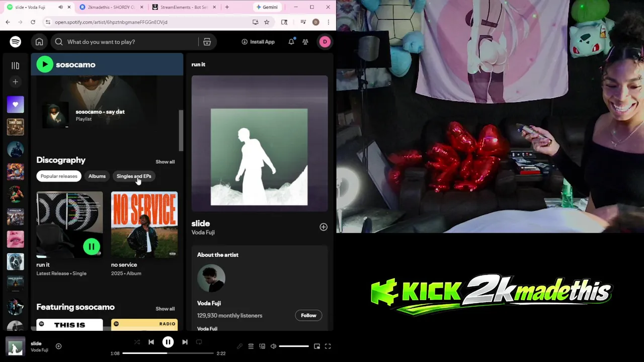The width and height of the screenshot is (644, 362).
Task: Open a new browser tab
Action: click(227, 7)
